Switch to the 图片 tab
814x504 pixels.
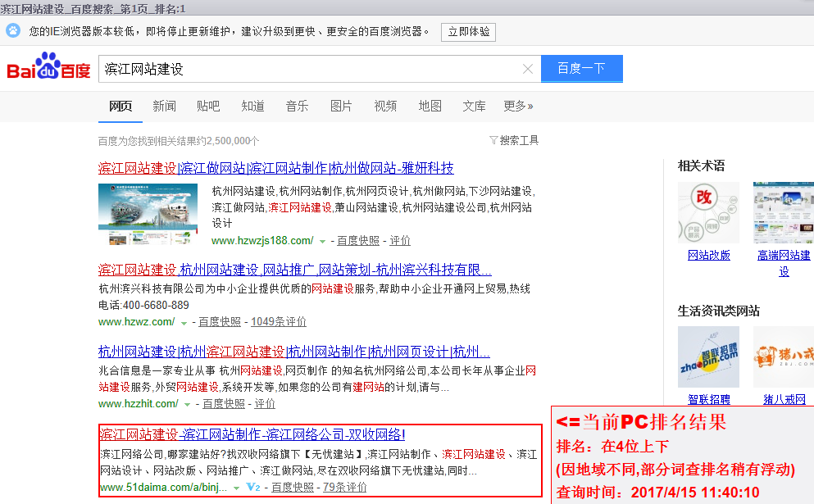[341, 106]
